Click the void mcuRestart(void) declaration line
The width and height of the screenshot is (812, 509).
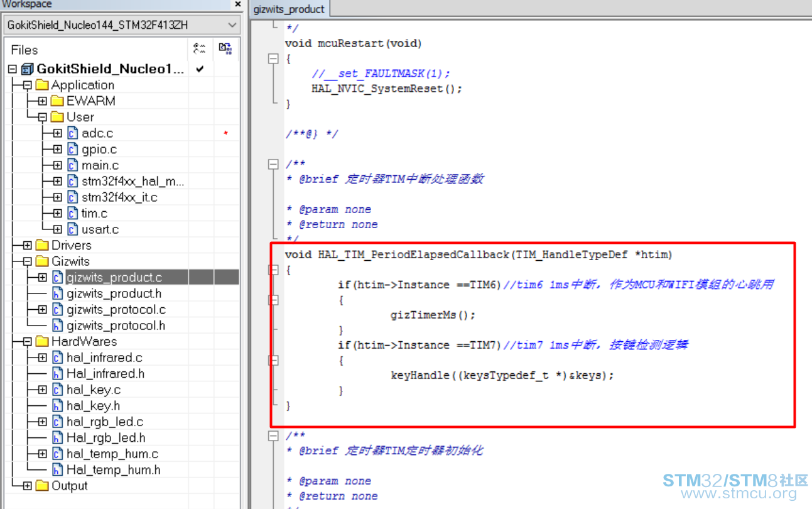(x=354, y=43)
